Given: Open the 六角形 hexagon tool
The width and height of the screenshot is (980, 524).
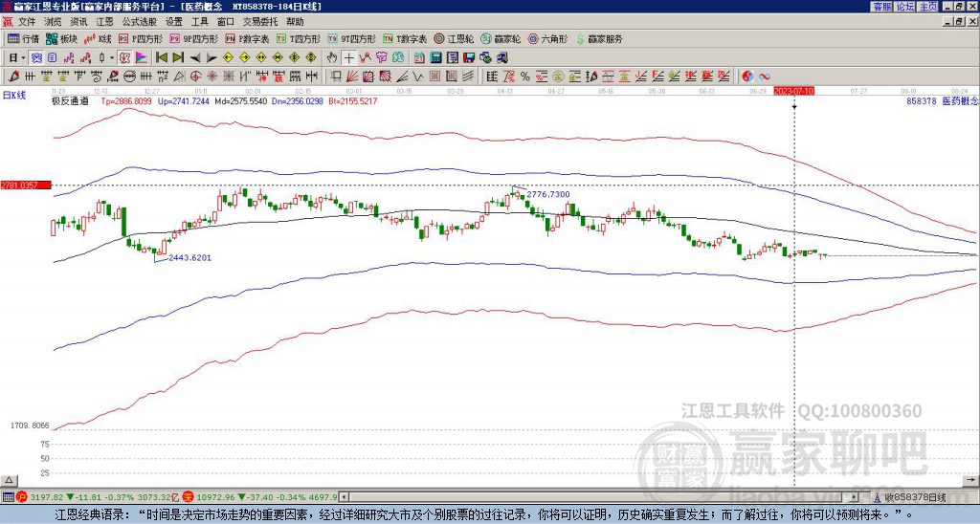Looking at the screenshot, I should (x=547, y=38).
